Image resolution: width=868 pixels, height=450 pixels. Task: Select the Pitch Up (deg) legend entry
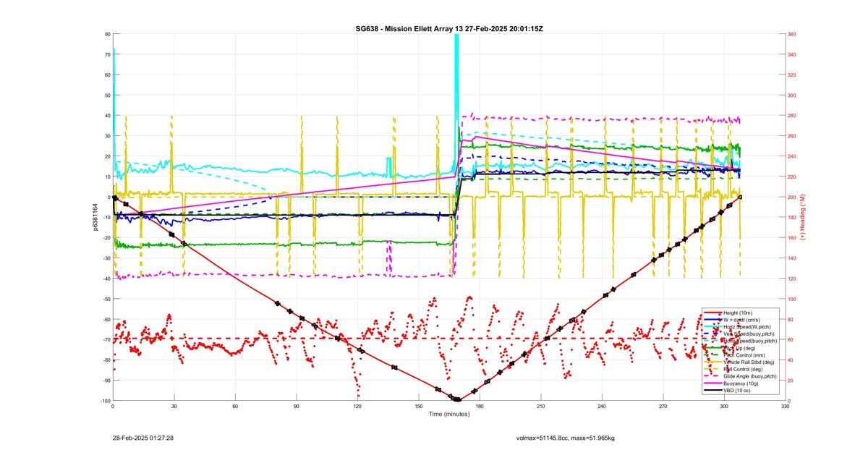coord(739,348)
